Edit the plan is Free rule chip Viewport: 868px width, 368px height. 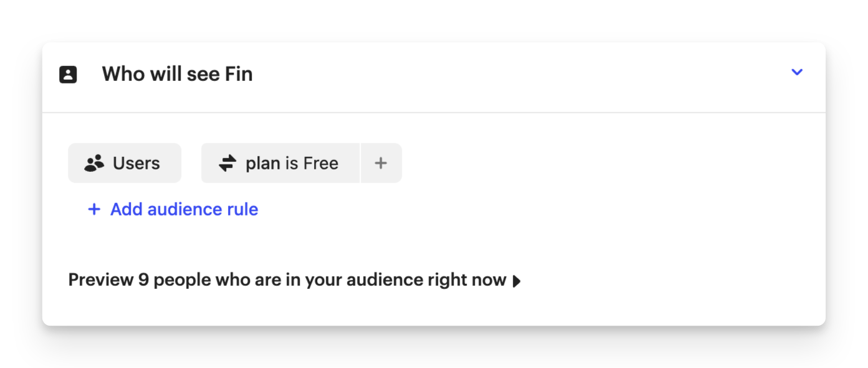[280, 163]
